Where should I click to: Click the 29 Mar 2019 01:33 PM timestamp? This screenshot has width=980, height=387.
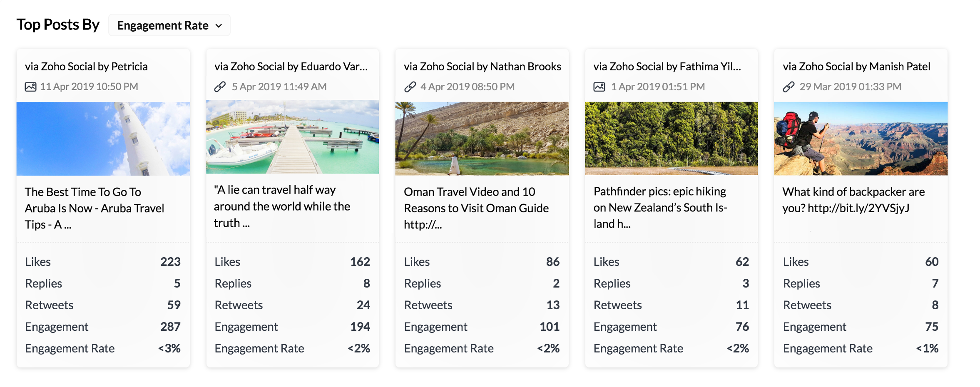click(850, 87)
